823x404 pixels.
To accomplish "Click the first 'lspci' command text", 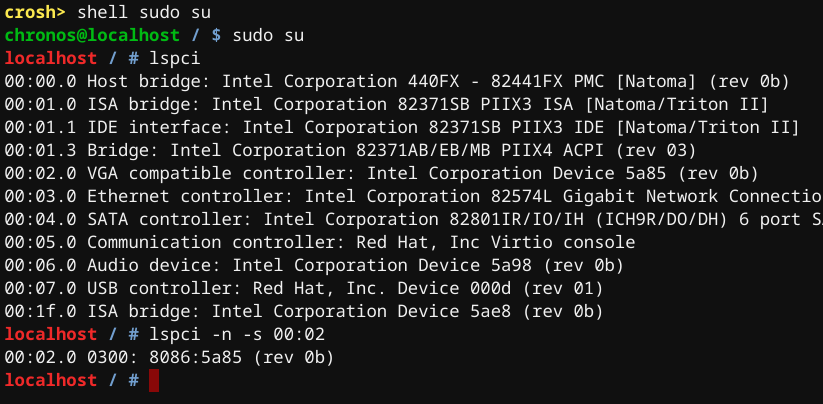I will (175, 59).
